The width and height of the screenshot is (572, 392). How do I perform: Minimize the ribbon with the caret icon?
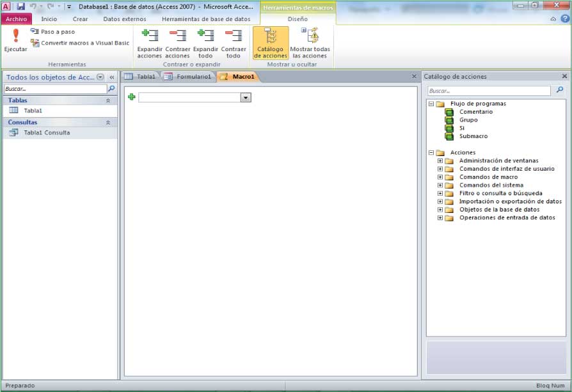[x=553, y=19]
